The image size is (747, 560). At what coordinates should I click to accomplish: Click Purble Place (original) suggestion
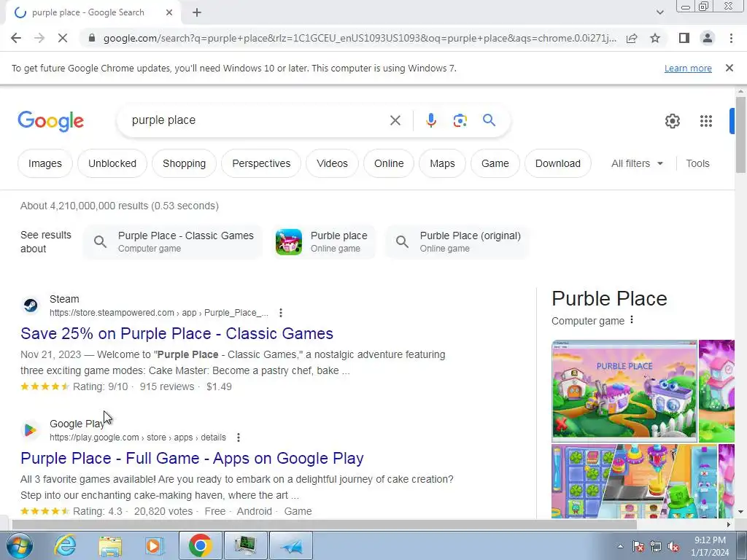[457, 242]
